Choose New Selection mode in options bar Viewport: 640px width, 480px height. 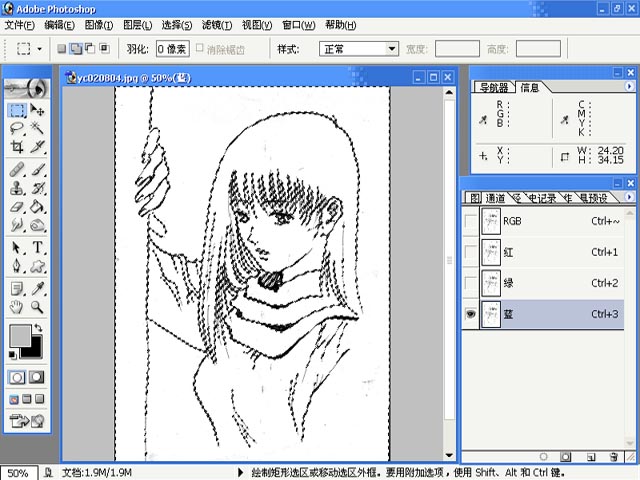(62, 49)
